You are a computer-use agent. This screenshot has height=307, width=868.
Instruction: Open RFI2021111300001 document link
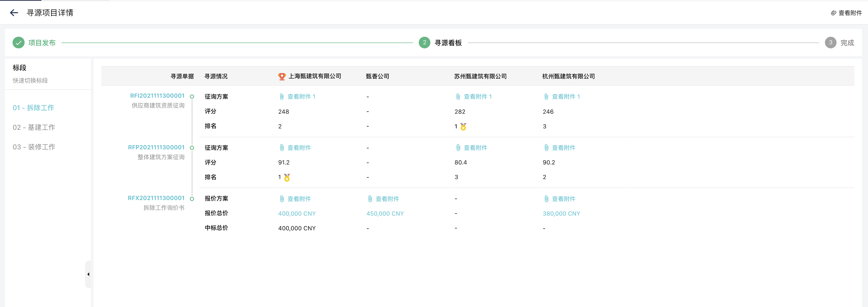[x=157, y=96]
